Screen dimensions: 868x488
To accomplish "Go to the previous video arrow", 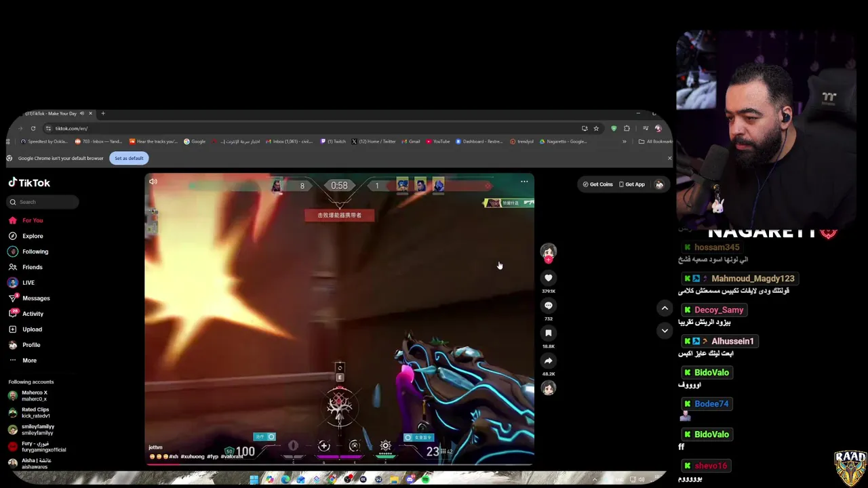I will (665, 308).
